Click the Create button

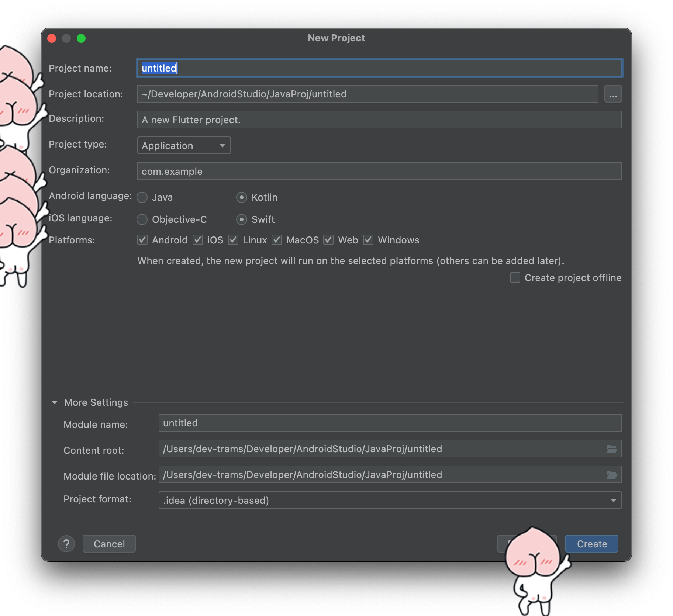coord(592,544)
